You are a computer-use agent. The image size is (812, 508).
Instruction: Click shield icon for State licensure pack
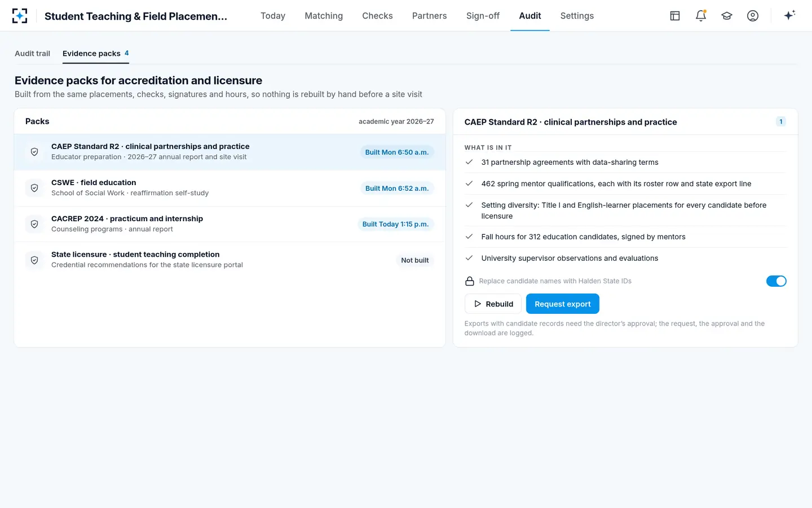[34, 260]
